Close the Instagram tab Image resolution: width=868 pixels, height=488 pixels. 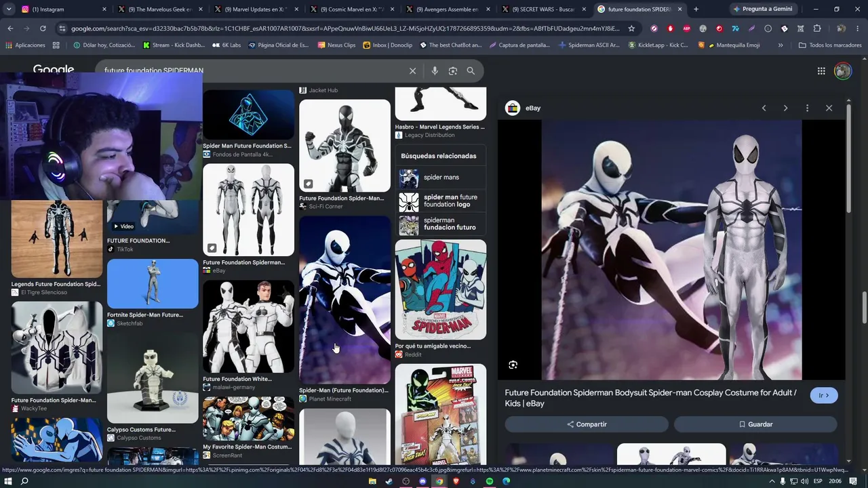coord(104,9)
